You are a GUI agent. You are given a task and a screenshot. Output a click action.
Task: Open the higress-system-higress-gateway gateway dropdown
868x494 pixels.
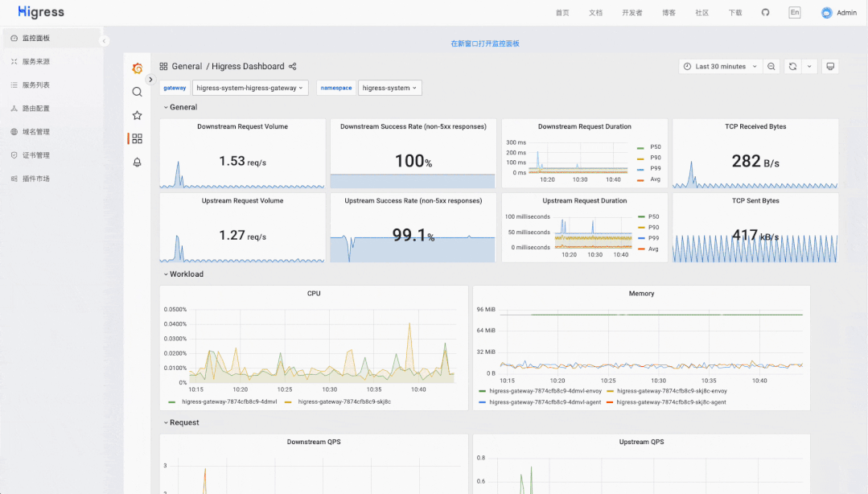(250, 88)
